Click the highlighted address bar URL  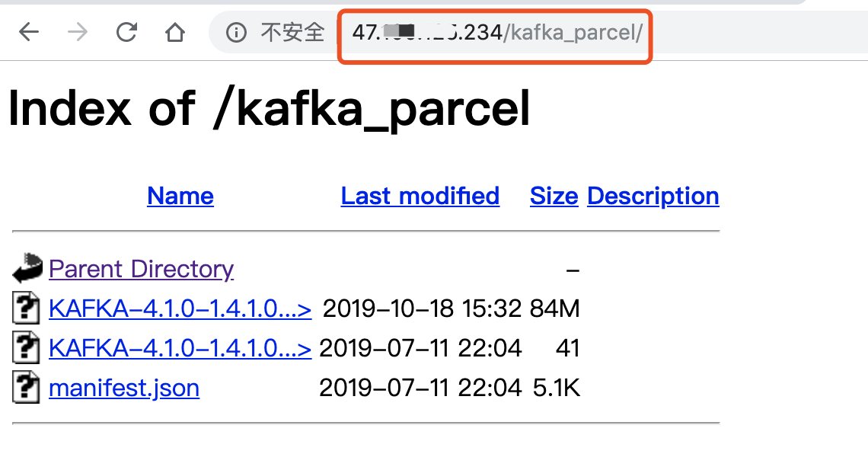tap(495, 32)
